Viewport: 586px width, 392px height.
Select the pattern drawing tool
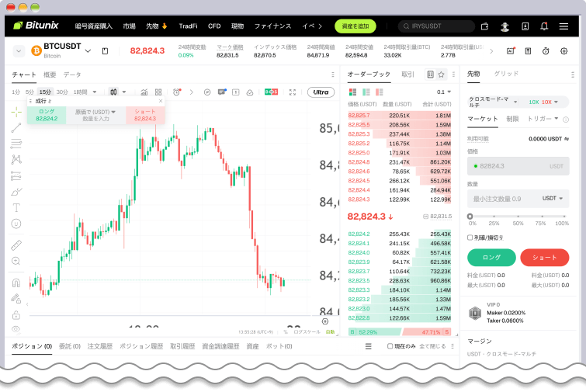tap(16, 160)
